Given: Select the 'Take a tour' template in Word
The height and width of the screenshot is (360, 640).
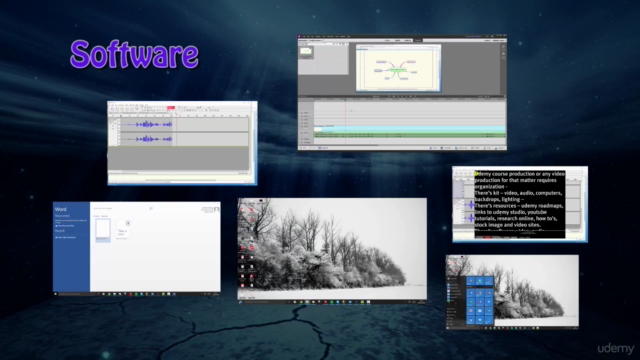Looking at the screenshot, I should click(123, 229).
